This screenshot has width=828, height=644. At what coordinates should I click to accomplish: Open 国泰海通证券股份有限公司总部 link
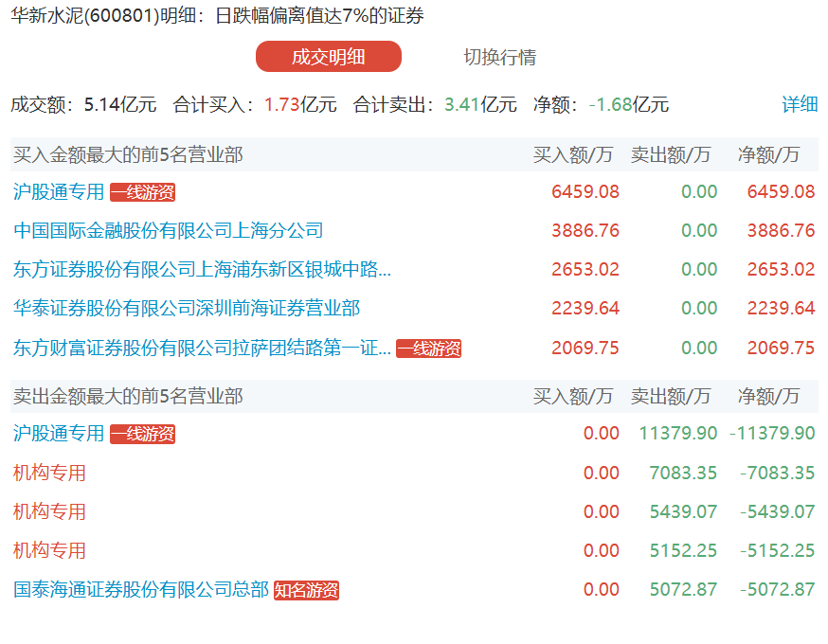tap(141, 590)
